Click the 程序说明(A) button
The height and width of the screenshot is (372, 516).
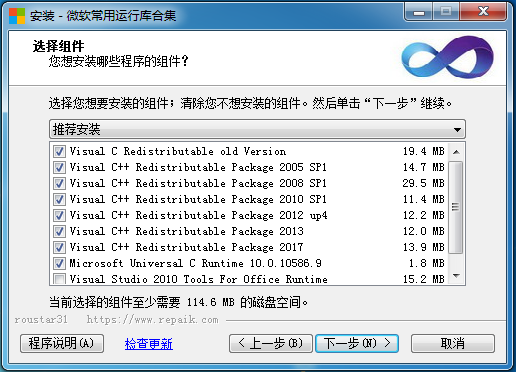(x=62, y=343)
